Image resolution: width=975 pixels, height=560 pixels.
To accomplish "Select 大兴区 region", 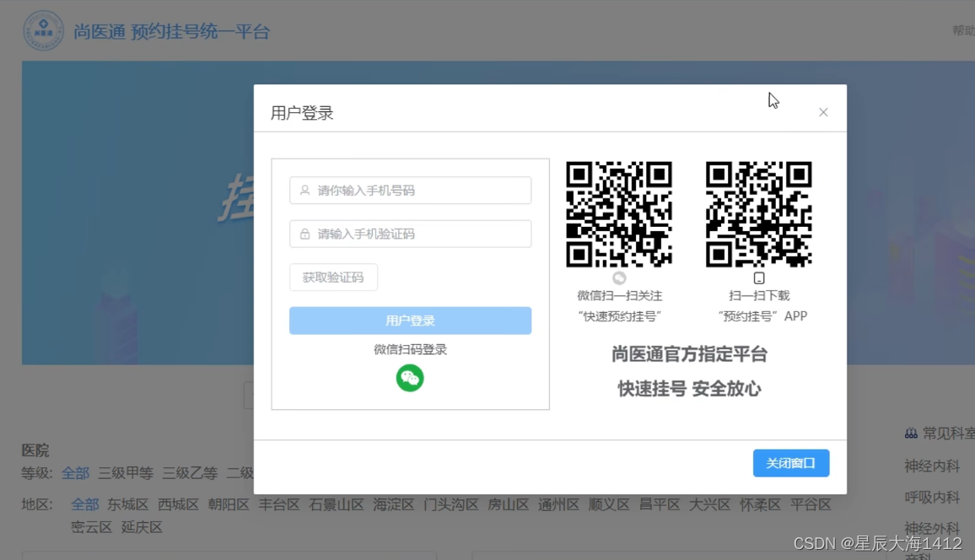I will click(x=709, y=504).
